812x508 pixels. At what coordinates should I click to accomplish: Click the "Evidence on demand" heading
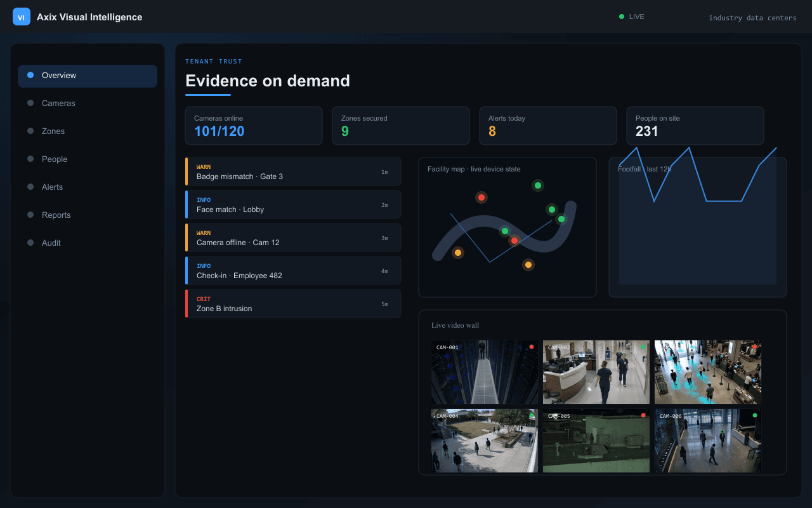click(x=268, y=81)
